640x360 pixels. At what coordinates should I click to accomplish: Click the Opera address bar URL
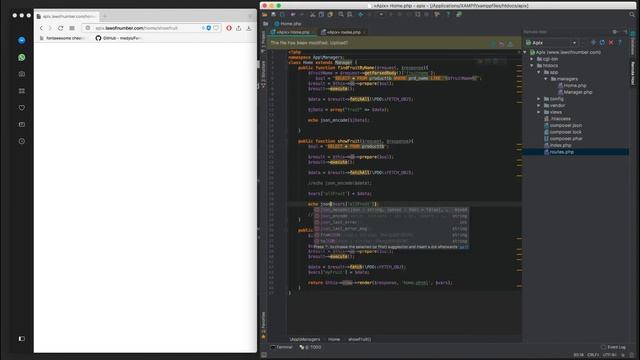pos(136,28)
